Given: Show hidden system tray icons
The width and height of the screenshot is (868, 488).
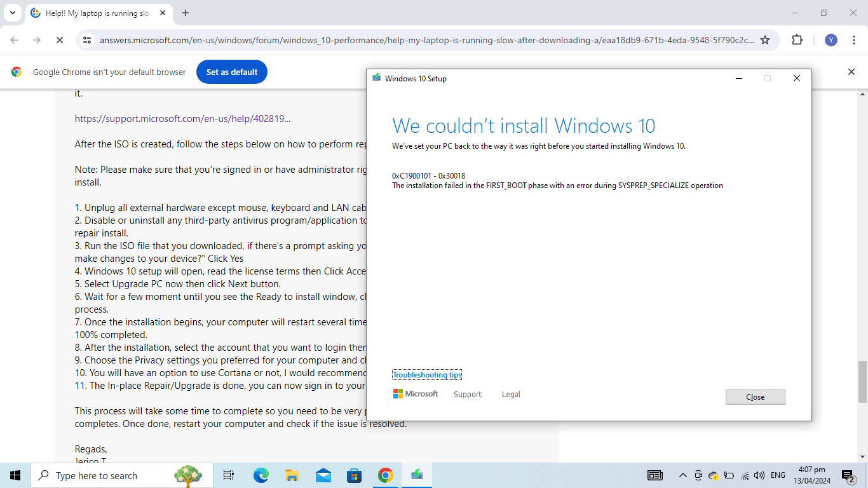Looking at the screenshot, I should [683, 475].
